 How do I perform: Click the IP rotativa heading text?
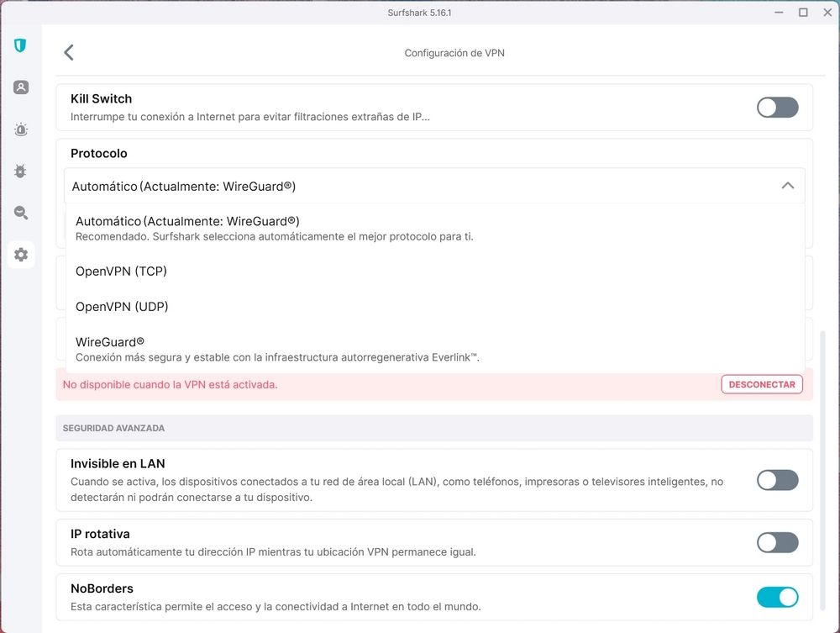click(x=100, y=534)
